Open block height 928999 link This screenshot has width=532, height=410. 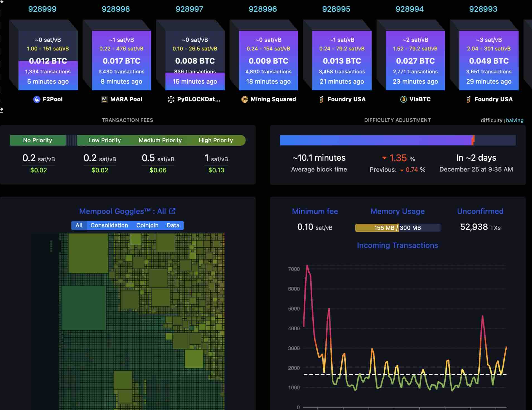(x=42, y=9)
